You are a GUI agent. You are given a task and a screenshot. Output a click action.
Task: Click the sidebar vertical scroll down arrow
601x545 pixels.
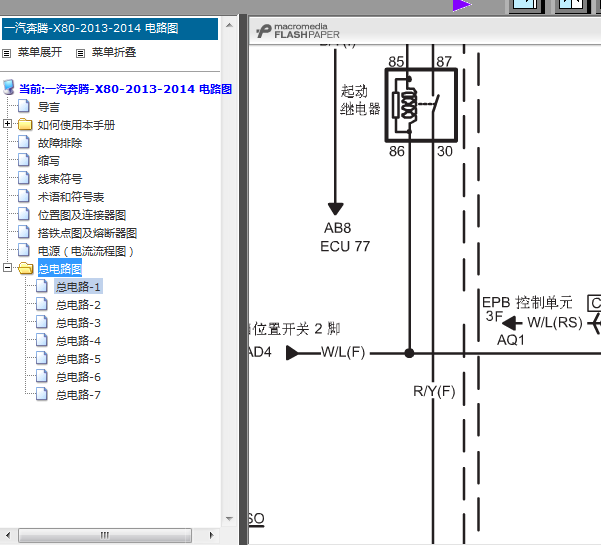229,519
